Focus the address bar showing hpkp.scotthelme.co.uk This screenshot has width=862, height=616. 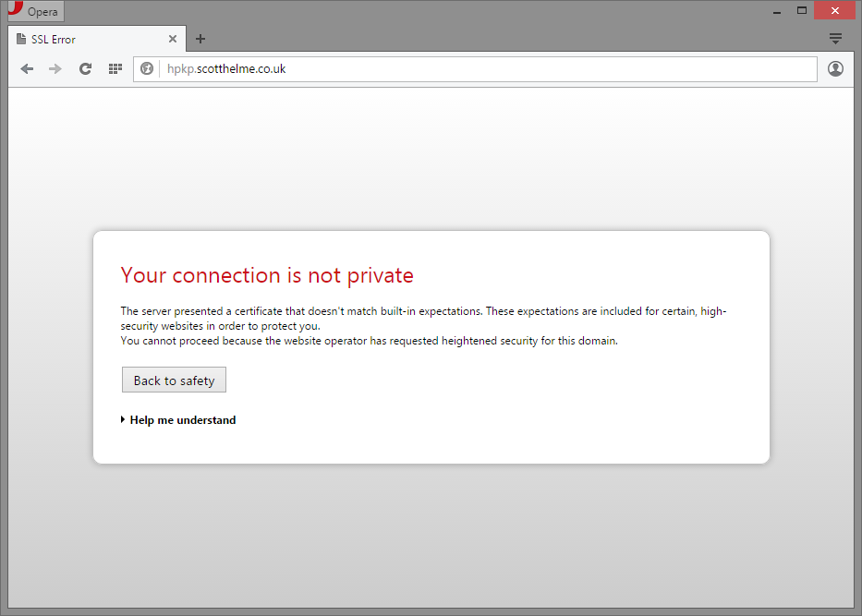[480, 69]
